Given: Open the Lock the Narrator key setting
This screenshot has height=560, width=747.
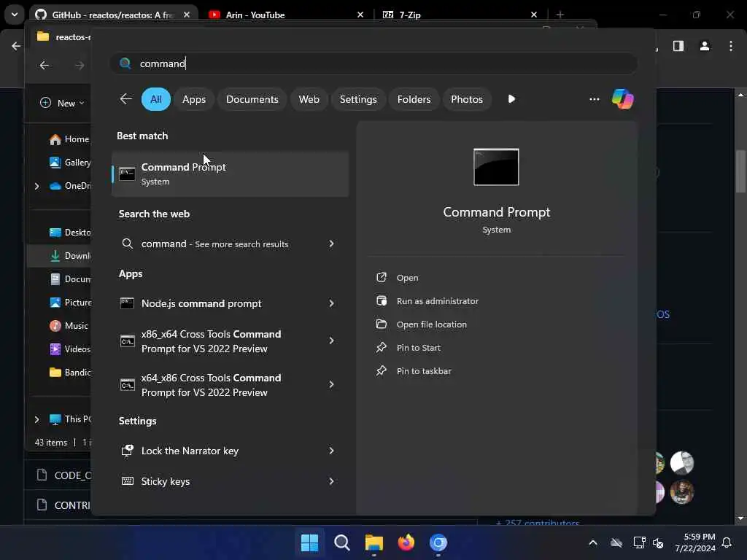Looking at the screenshot, I should click(230, 451).
